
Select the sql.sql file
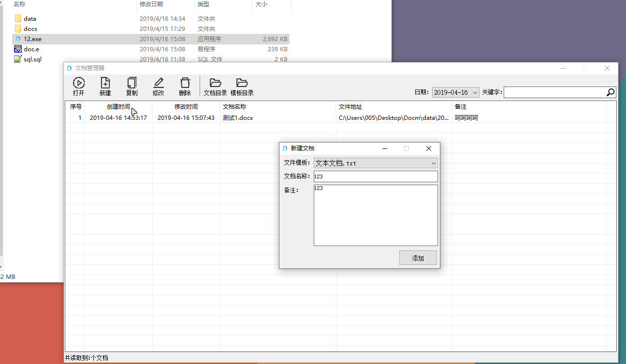tap(32, 59)
